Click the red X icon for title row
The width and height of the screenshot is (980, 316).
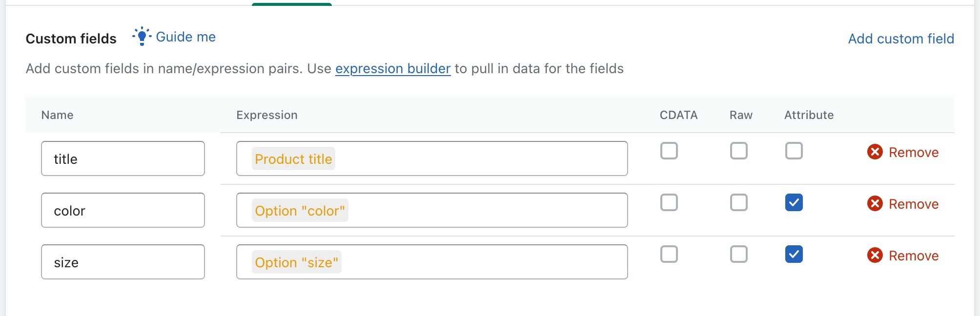pyautogui.click(x=875, y=152)
